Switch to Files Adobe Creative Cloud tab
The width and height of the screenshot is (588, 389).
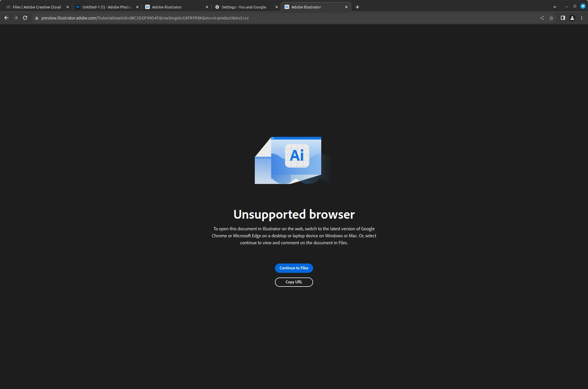click(37, 7)
